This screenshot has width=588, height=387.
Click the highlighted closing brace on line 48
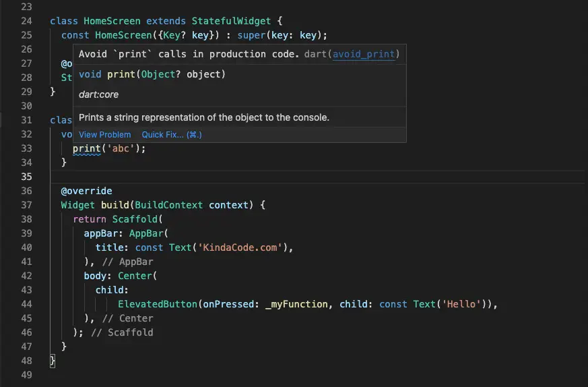pyautogui.click(x=53, y=361)
